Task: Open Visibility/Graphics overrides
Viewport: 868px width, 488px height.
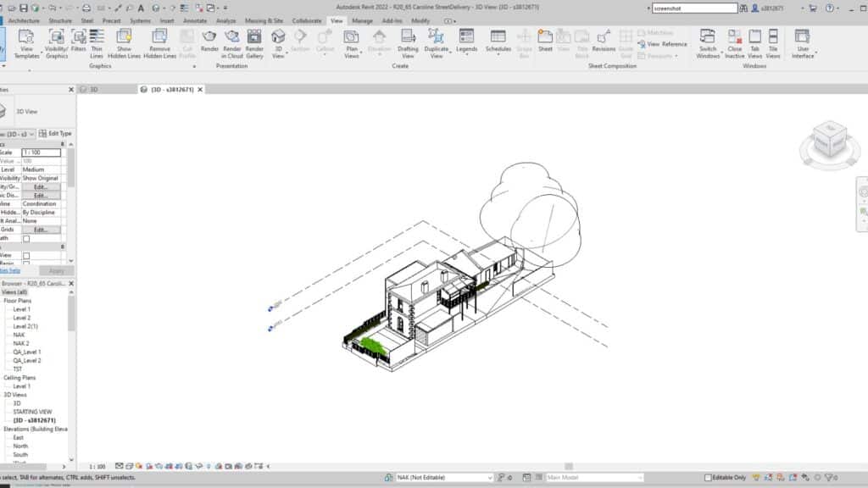Action: pos(57,44)
